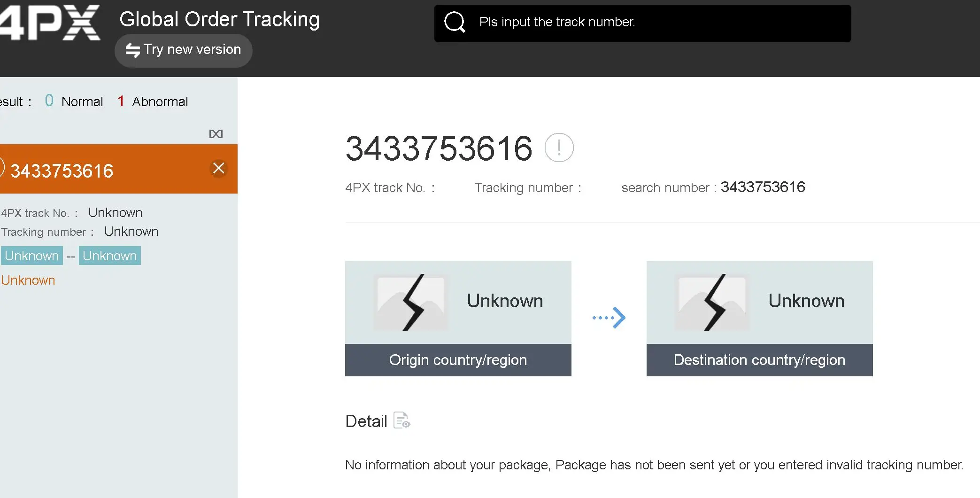Click the orange Unknown status text in sidebar
The width and height of the screenshot is (980, 498).
coord(28,280)
